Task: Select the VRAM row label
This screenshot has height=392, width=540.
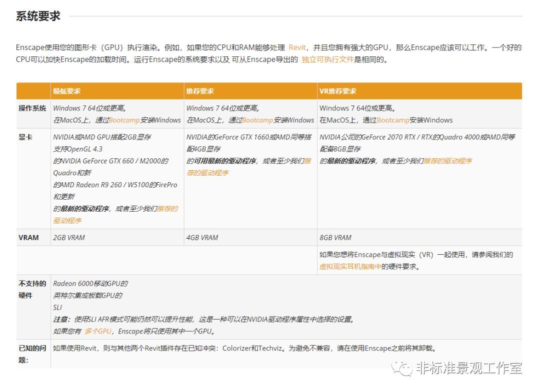Action: (28, 238)
